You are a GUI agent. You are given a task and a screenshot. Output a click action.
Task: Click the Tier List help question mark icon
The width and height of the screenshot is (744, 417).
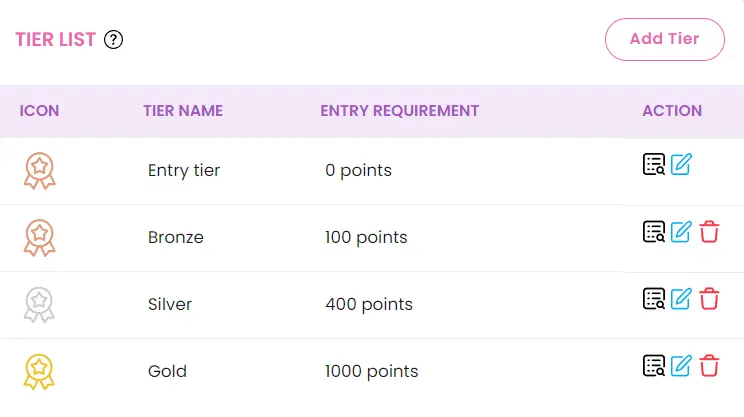click(x=113, y=40)
